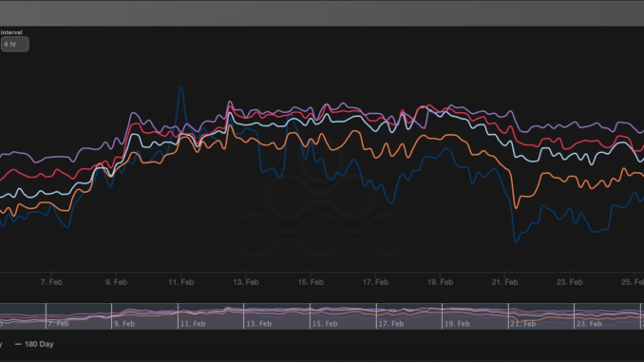Image resolution: width=644 pixels, height=362 pixels.
Task: Select 17. Feb in the navigator strip
Action: click(390, 324)
